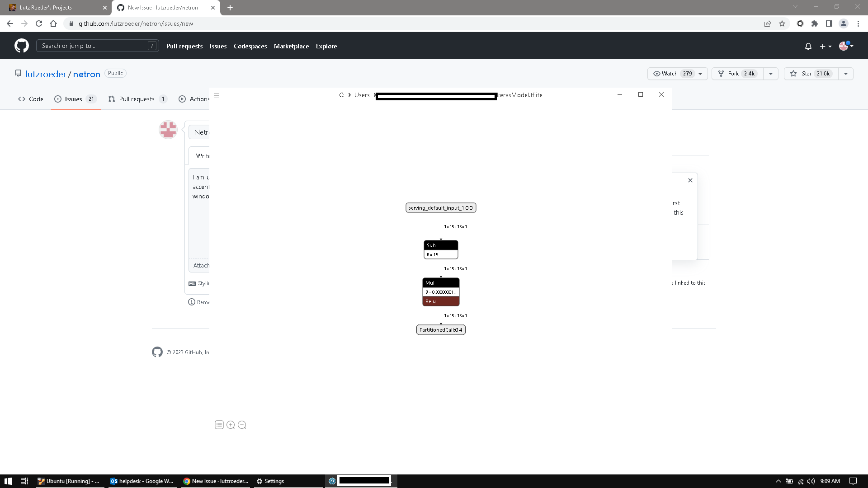
Task: Open the Fork options dropdown
Action: 771,74
